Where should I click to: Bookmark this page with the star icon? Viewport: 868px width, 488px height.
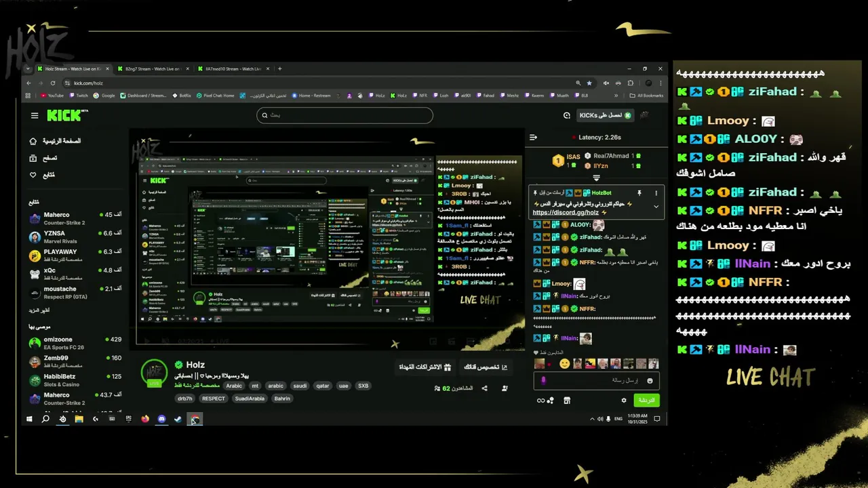click(589, 83)
